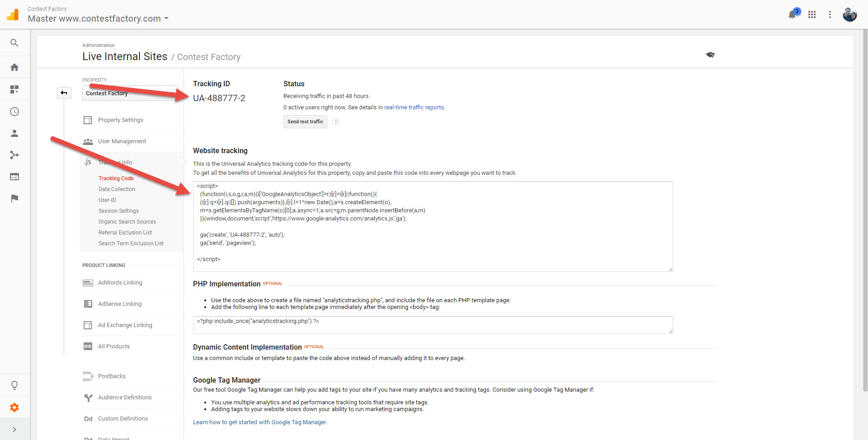
Task: Open AdWords Linking
Action: 120,283
